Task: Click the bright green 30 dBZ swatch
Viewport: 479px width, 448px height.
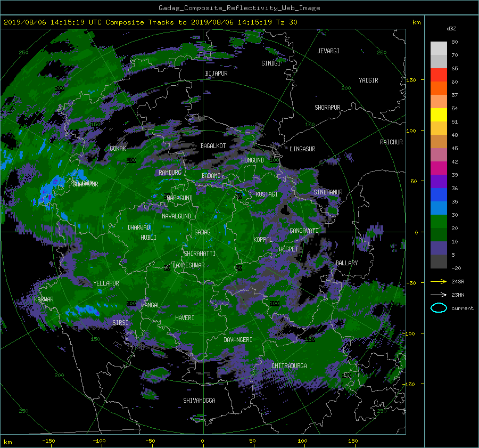Action: coord(439,221)
